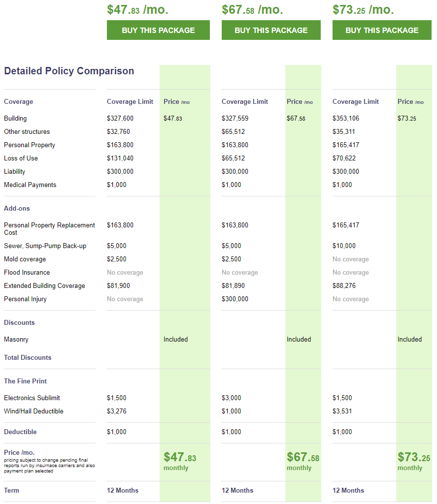Select the Extended Building Coverage label
The width and height of the screenshot is (437, 504).
pyautogui.click(x=44, y=286)
